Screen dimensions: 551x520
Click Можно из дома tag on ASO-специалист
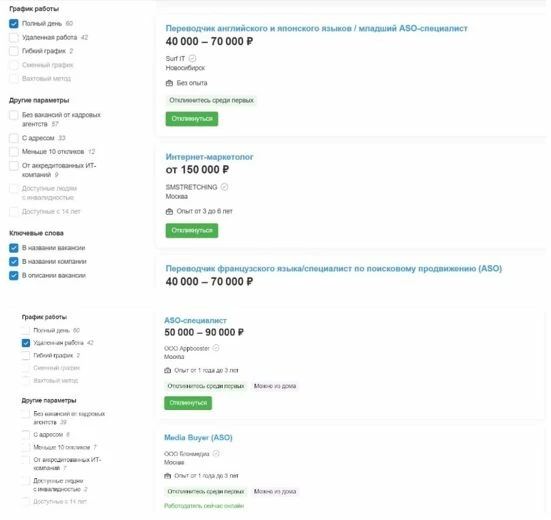[275, 386]
